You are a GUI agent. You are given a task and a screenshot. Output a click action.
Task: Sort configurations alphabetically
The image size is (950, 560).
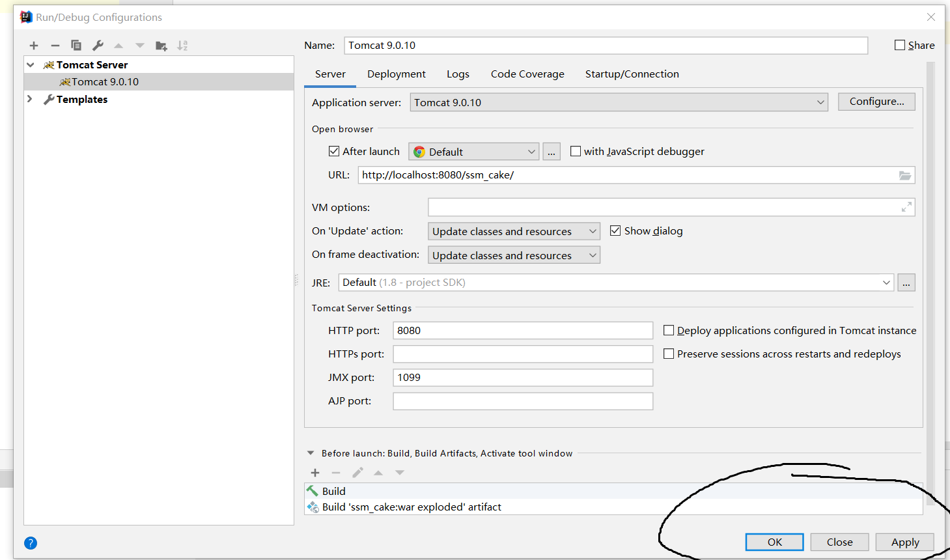[x=182, y=46]
